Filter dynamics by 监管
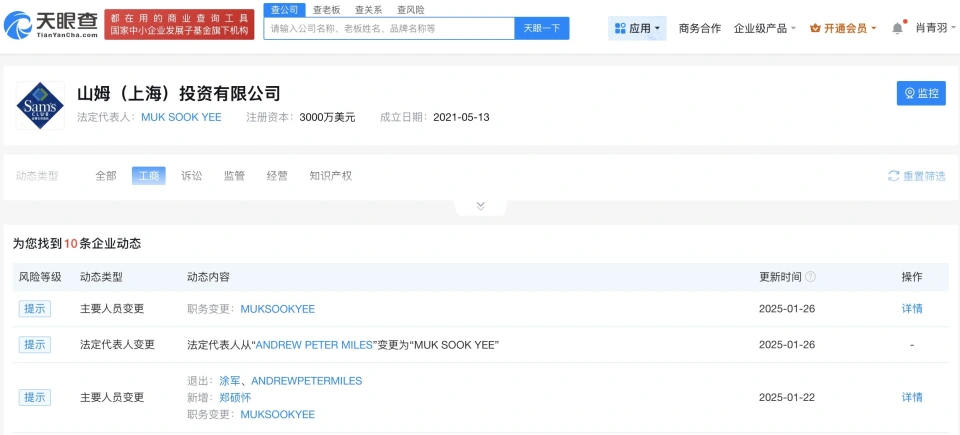Screen dimensions: 960x435 [234, 176]
